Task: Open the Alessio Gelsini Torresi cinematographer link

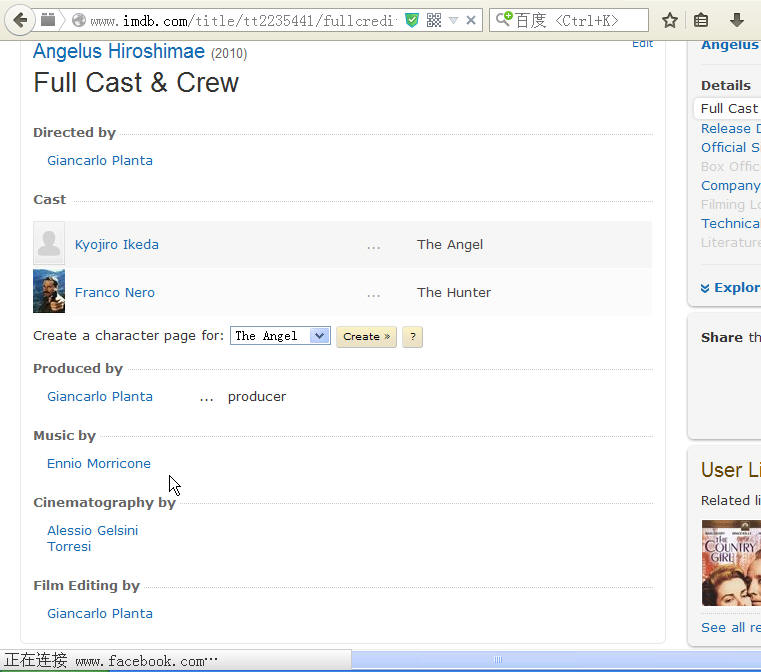Action: coord(93,539)
